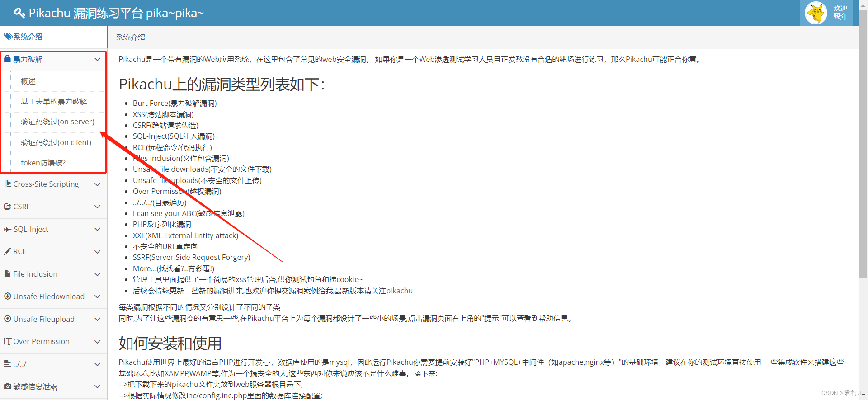The height and width of the screenshot is (400, 868).
Task: Expand the SQL-Inject chevron
Action: coord(97,229)
